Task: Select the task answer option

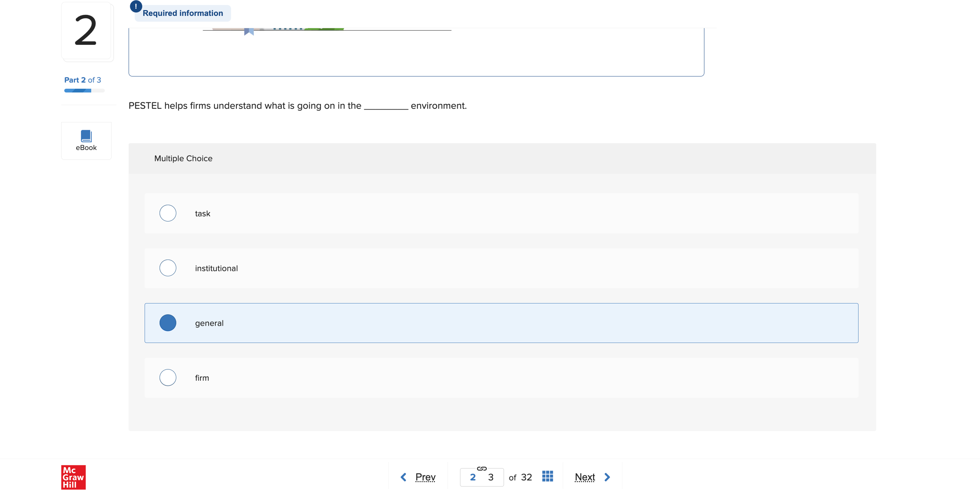Action: (168, 213)
